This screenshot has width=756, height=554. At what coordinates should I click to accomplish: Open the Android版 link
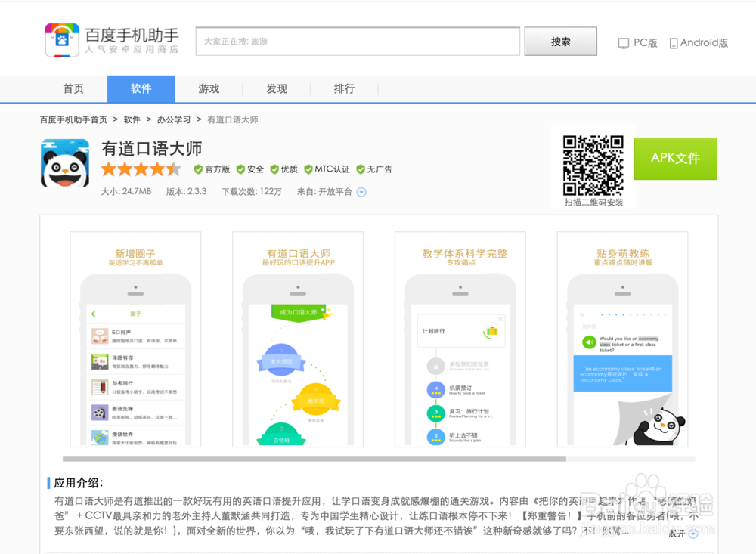click(699, 43)
